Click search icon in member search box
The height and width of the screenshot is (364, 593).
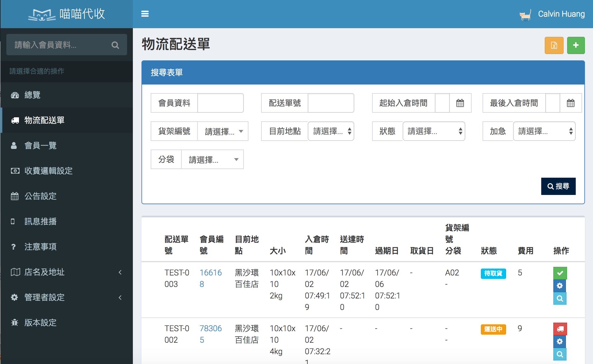[115, 45]
